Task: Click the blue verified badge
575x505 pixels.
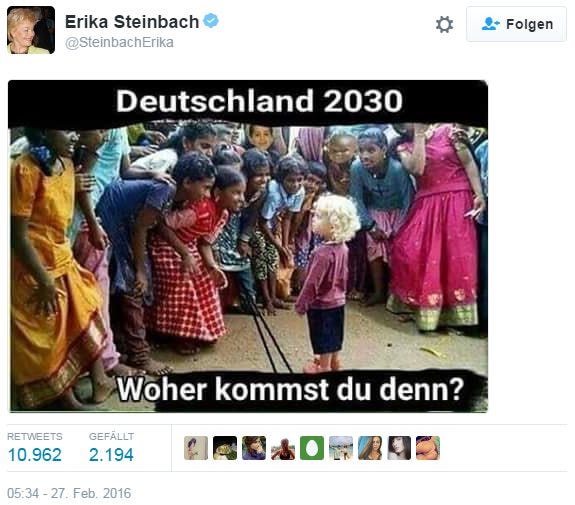Action: click(x=211, y=21)
